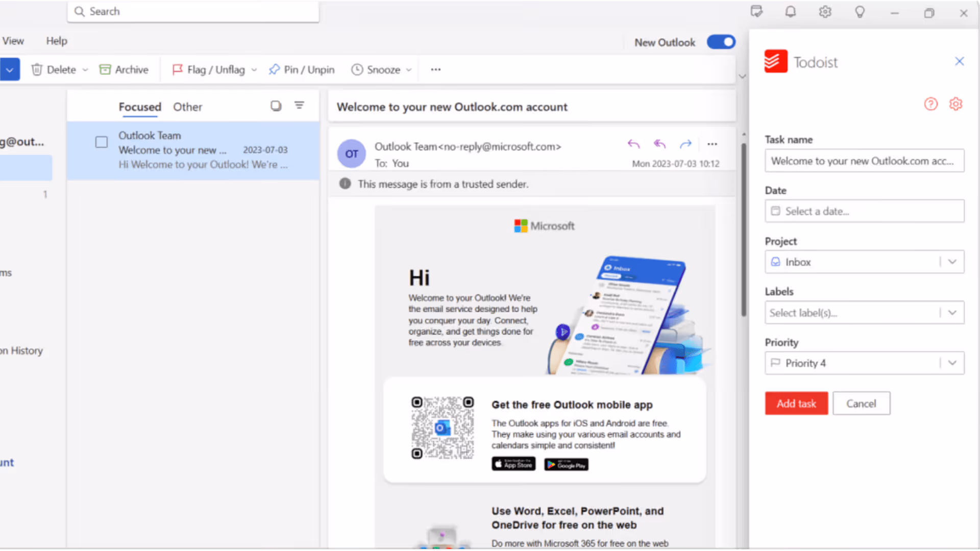Toggle the New Outlook switch
980x551 pixels.
[x=721, y=42]
